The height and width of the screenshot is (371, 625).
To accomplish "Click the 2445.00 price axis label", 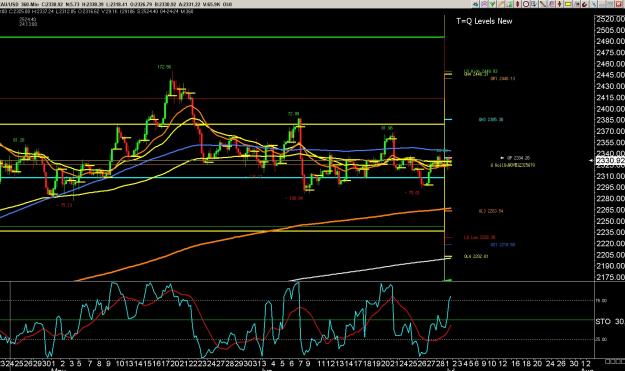I will pyautogui.click(x=610, y=75).
